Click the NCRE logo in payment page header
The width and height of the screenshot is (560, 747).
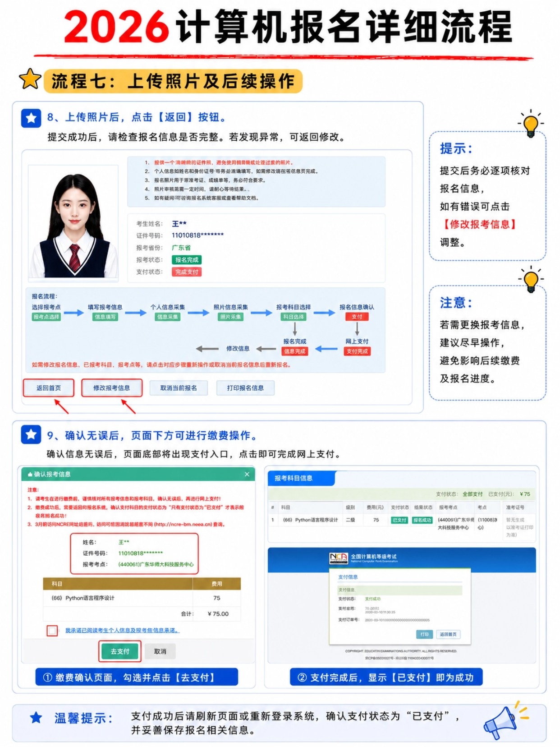[x=339, y=558]
